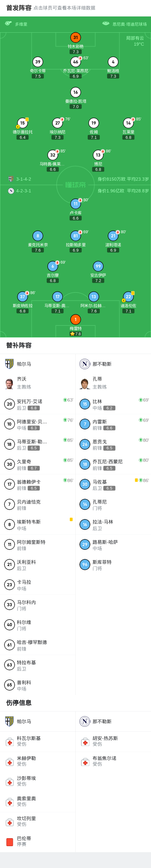The height and width of the screenshot is (868, 151).
Task: Open player 46 Giovanni Leoni's stats
Action: click(x=75, y=62)
